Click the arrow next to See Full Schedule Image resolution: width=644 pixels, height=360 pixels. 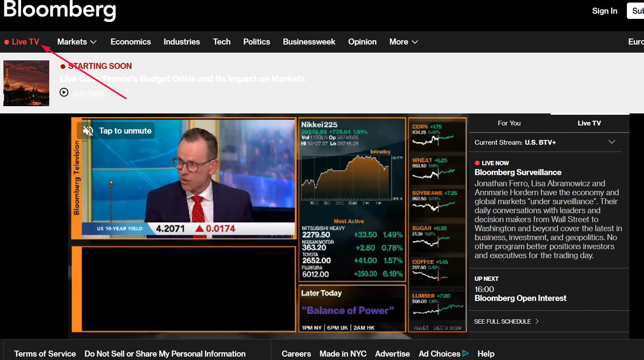point(537,321)
